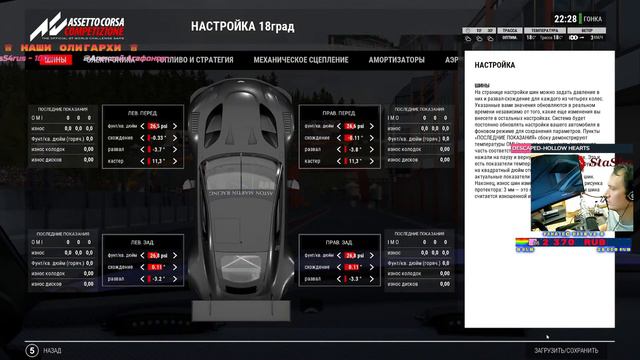Decrease front left caster (кастер)

coord(142,161)
